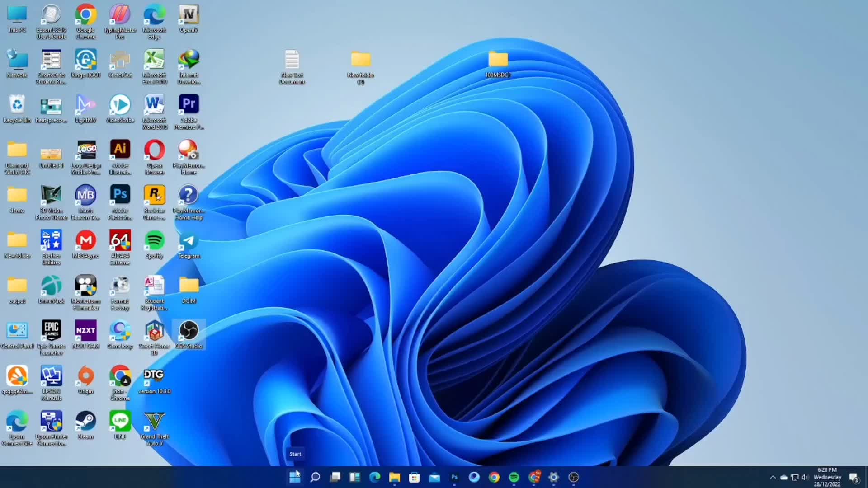Viewport: 868px width, 488px height.
Task: Open the Start menu from taskbar
Action: 295,477
